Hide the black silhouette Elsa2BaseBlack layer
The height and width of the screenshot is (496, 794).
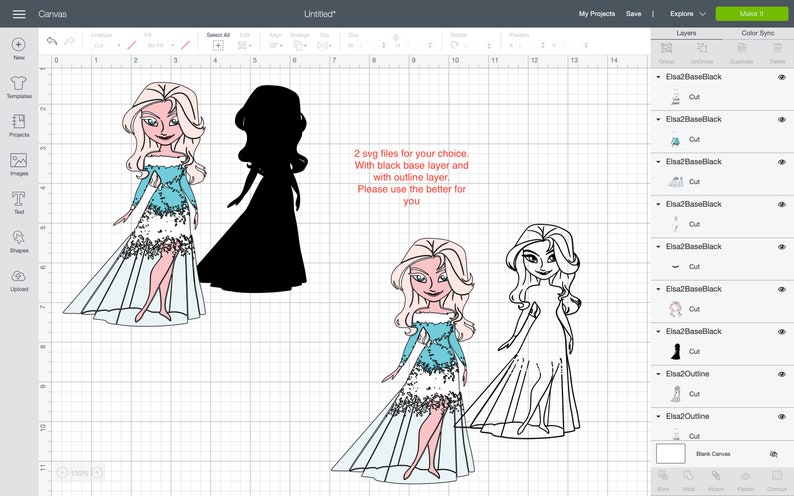[x=782, y=332]
